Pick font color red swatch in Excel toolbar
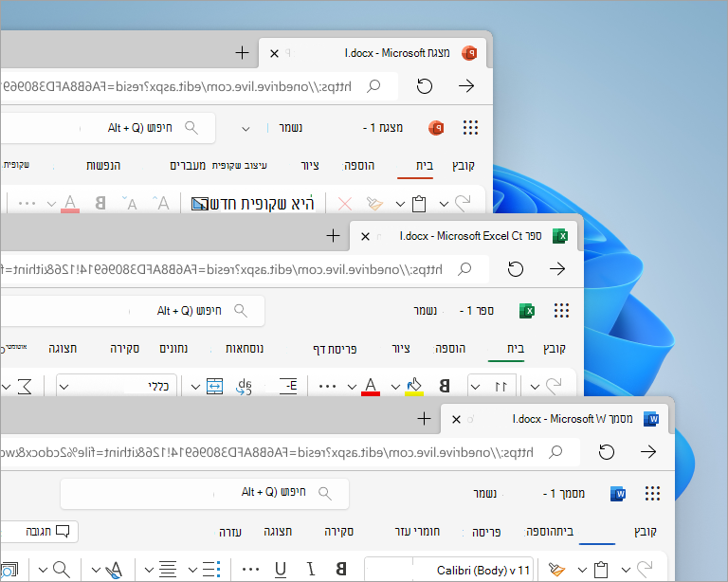 point(371,393)
